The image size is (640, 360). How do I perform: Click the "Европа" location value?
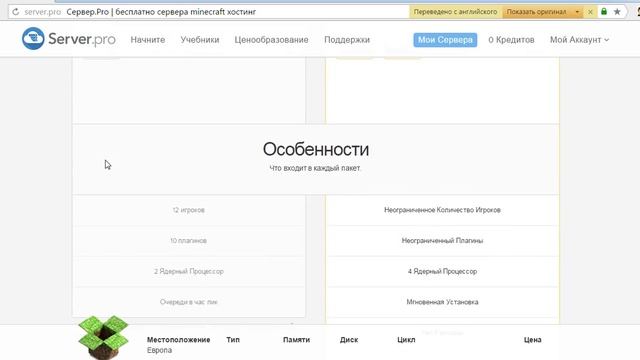pyautogui.click(x=159, y=350)
